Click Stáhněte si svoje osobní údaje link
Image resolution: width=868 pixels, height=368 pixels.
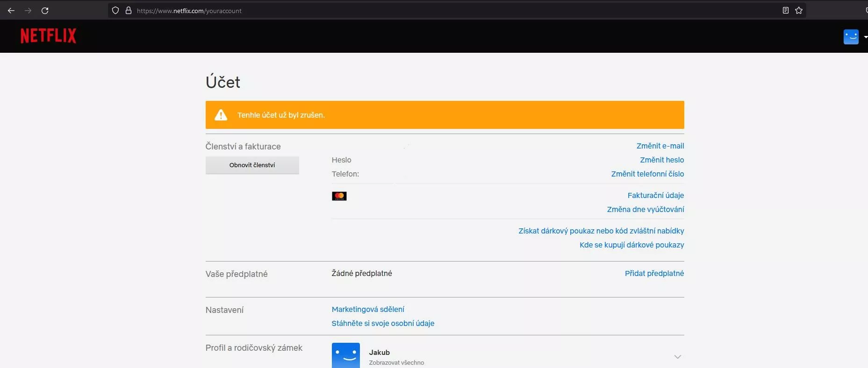click(383, 323)
